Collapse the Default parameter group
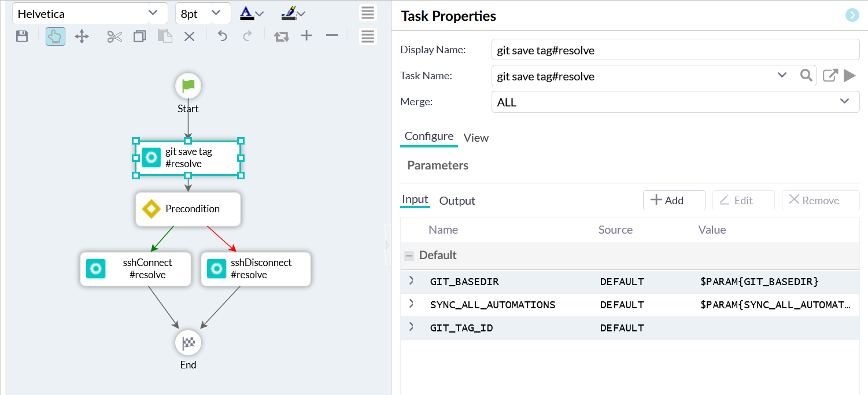 (409, 256)
